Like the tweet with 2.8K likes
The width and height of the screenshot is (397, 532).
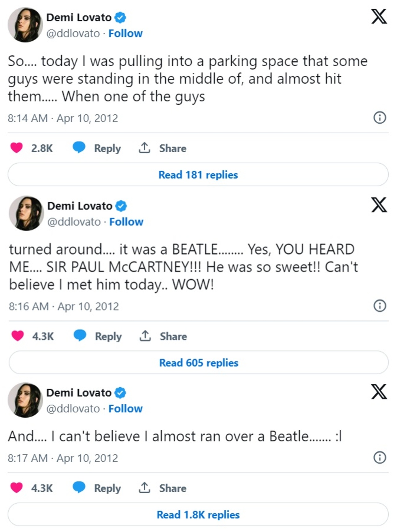[17, 148]
